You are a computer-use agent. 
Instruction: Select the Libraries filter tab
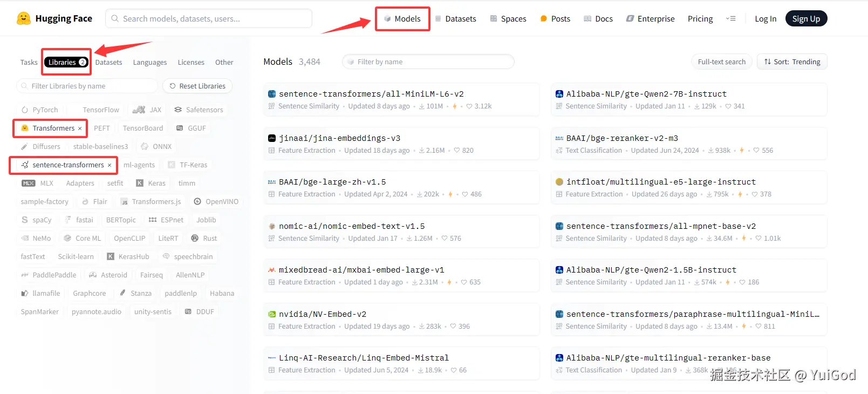coord(66,63)
